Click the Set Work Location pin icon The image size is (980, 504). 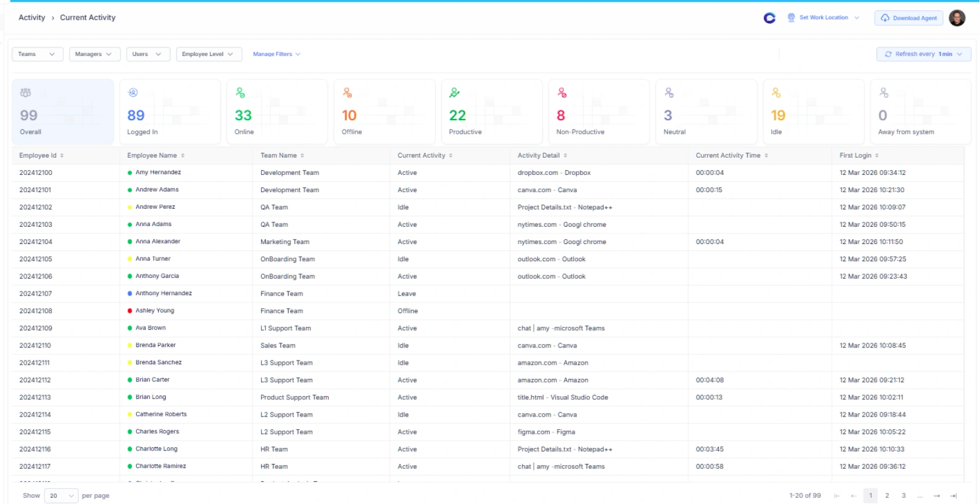coord(791,18)
